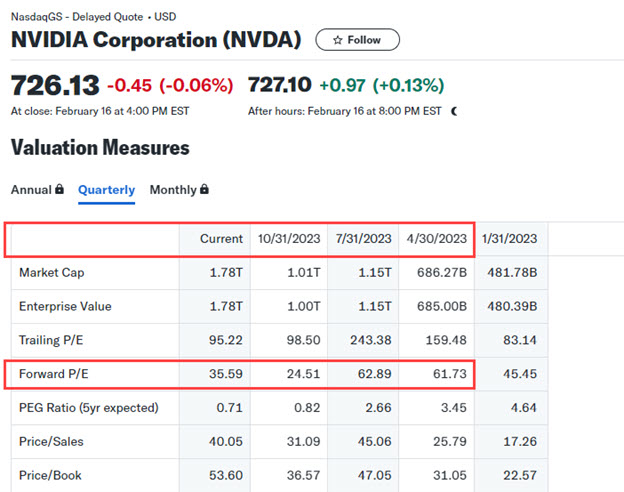Click the star icon in Follow button
624x492 pixels.
point(337,40)
